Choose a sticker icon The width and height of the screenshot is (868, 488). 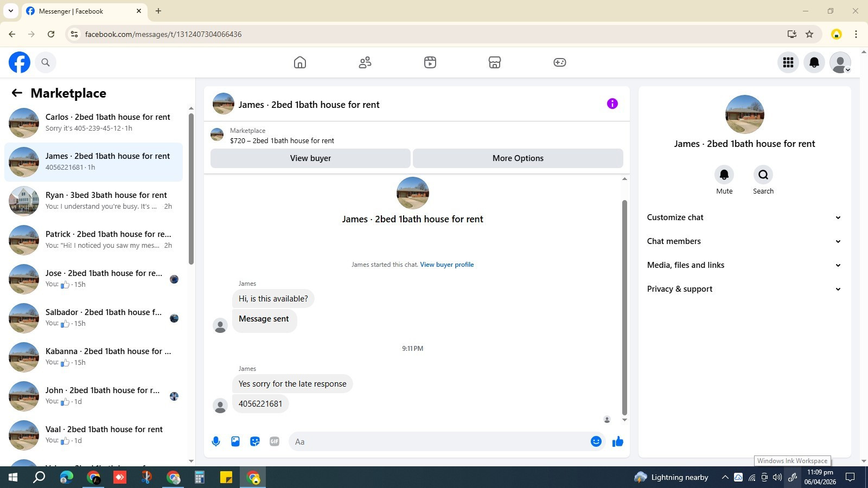pos(255,441)
